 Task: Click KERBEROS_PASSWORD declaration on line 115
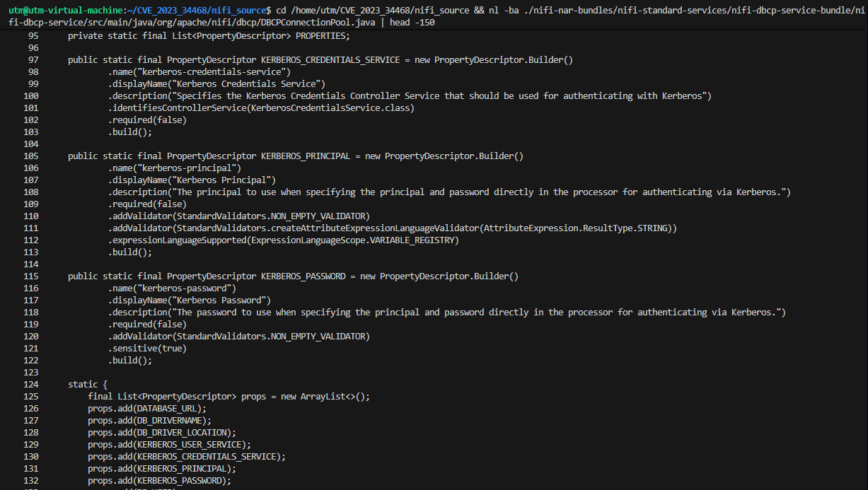[303, 276]
